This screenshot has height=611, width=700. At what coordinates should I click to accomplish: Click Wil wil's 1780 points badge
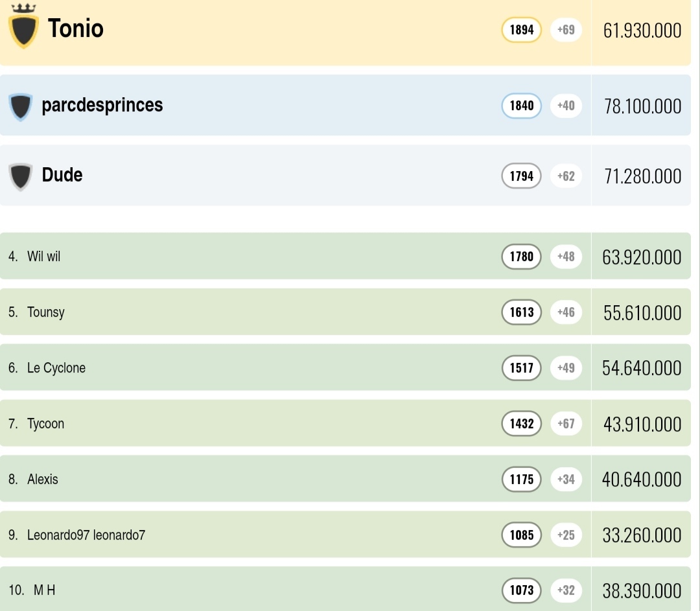[521, 257]
